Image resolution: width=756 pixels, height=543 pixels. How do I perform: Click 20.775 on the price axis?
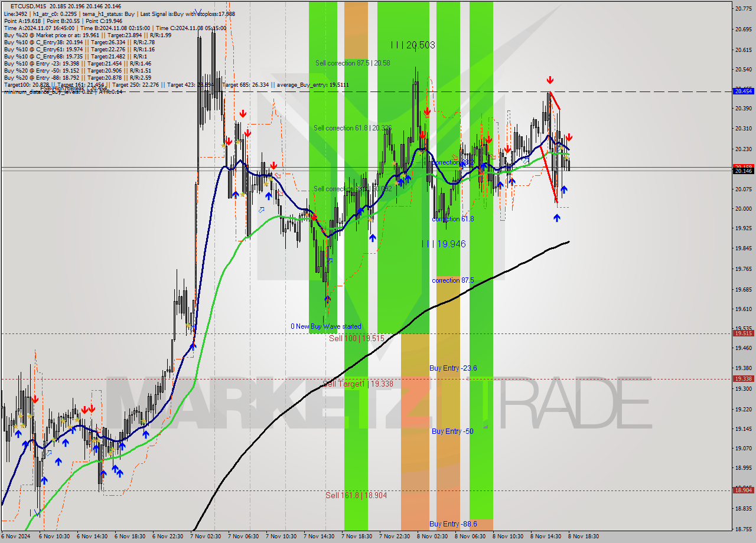(743, 8)
